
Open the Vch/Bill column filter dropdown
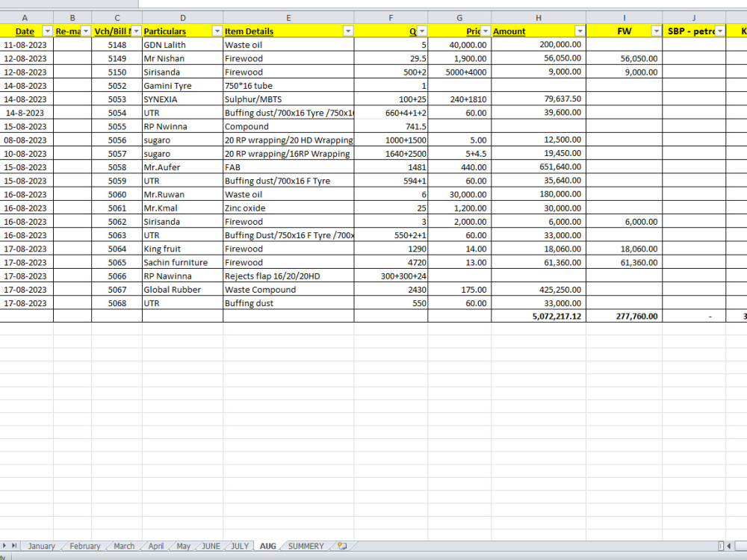136,31
